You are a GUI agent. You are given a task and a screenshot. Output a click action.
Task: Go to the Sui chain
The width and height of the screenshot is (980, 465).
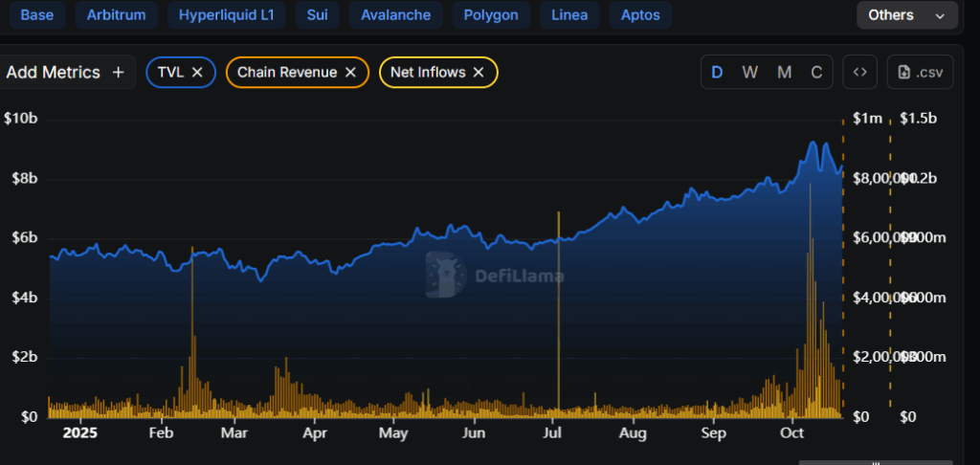coord(316,15)
